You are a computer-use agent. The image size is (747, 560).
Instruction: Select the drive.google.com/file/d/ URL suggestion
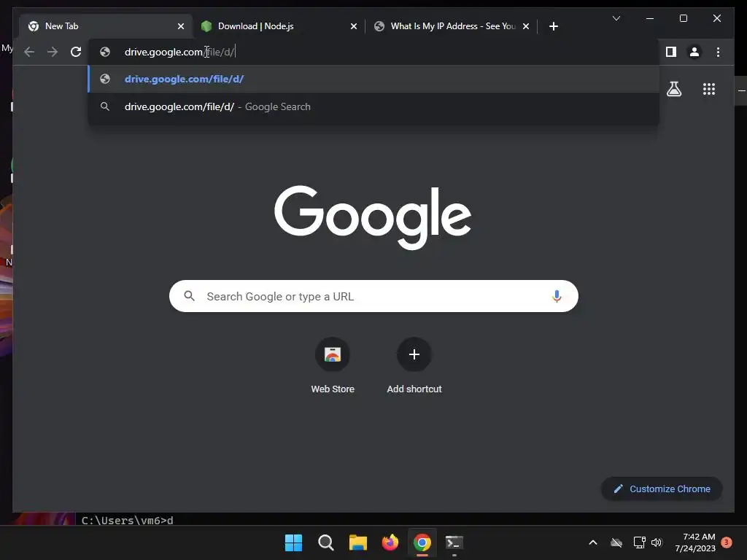point(374,79)
